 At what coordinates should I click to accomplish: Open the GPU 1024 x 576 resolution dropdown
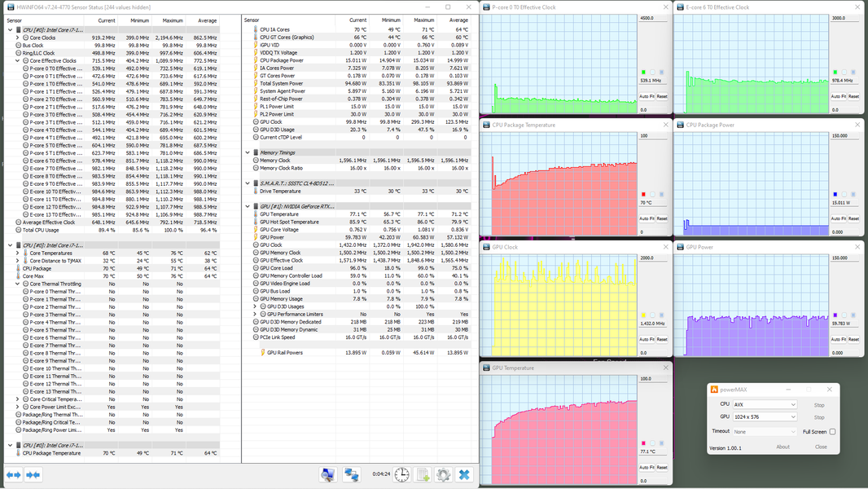pos(765,416)
